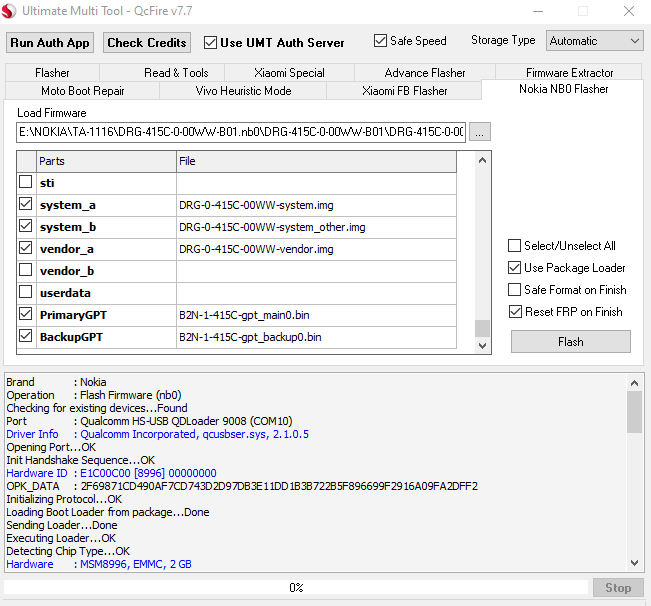Viewport: 651px width, 606px height.
Task: Uncheck the BackupGPT partition checkbox
Action: 26,336
